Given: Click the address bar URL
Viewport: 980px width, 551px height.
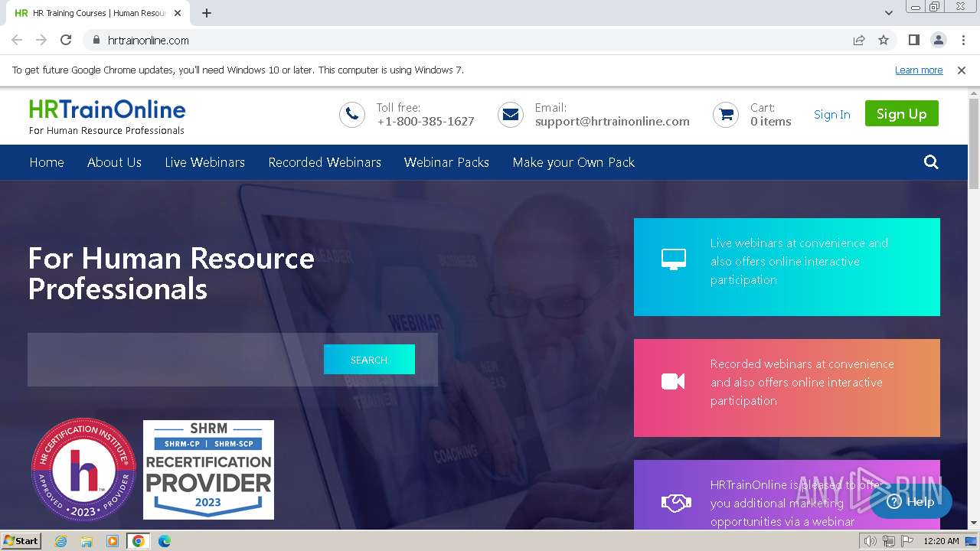Looking at the screenshot, I should [148, 41].
